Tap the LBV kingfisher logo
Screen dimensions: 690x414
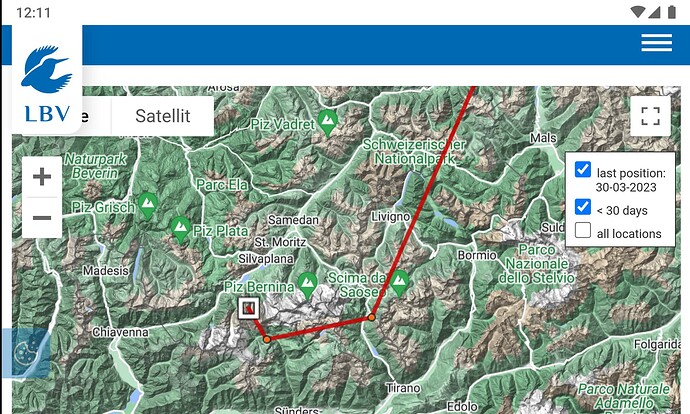click(x=47, y=79)
